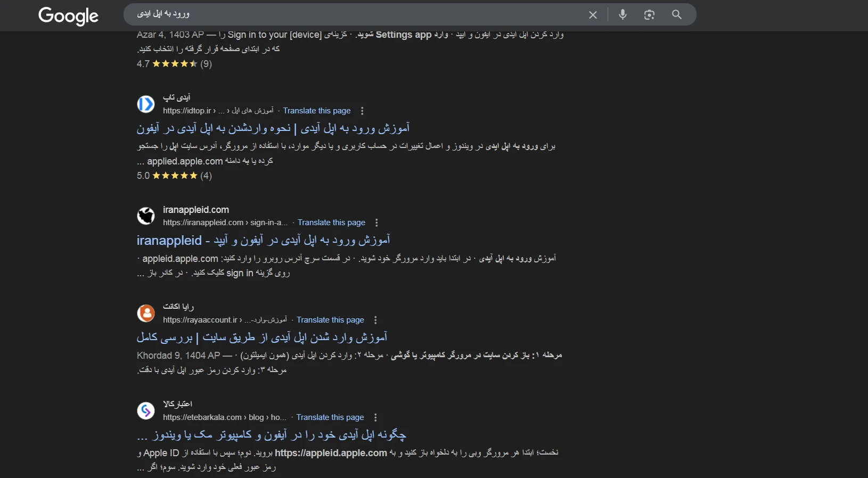Open more options for iranappleid.com result
868x478 pixels.
point(376,222)
